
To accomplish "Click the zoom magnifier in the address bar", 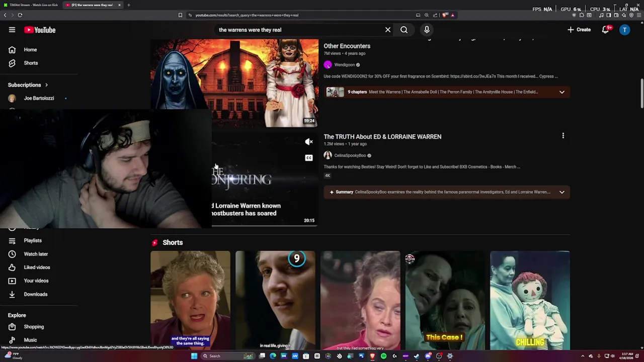I will coord(427,15).
